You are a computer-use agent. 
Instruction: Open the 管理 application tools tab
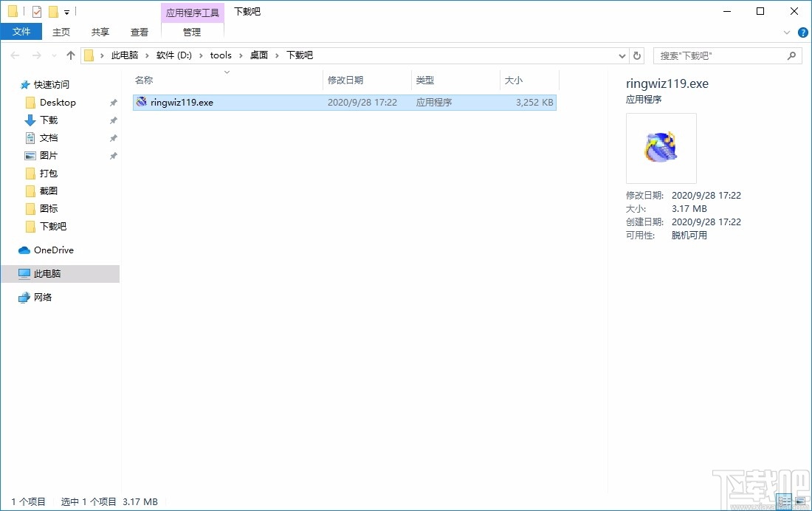(191, 32)
